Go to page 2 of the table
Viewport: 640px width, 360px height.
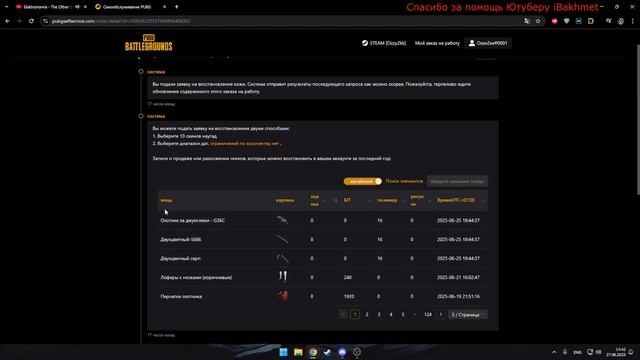(x=367, y=314)
